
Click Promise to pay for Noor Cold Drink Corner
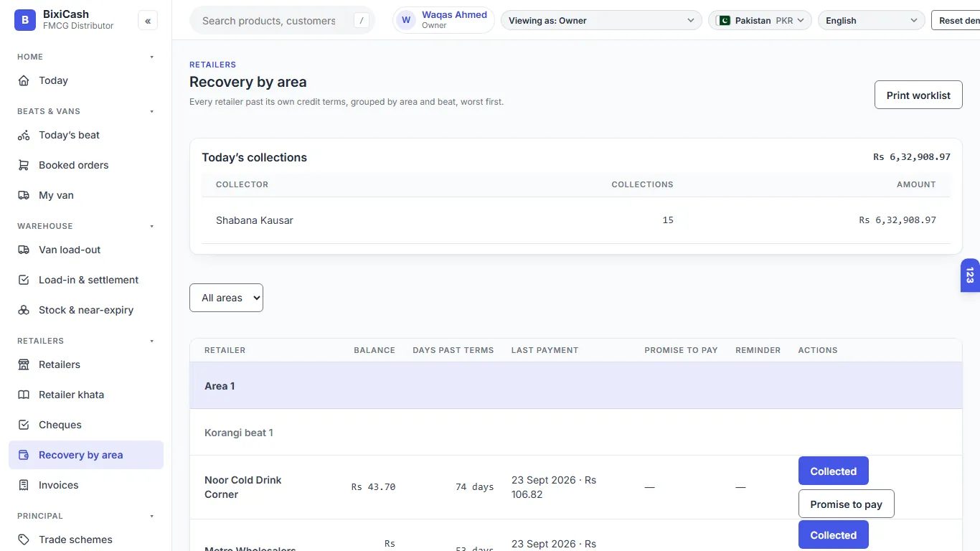tap(846, 504)
